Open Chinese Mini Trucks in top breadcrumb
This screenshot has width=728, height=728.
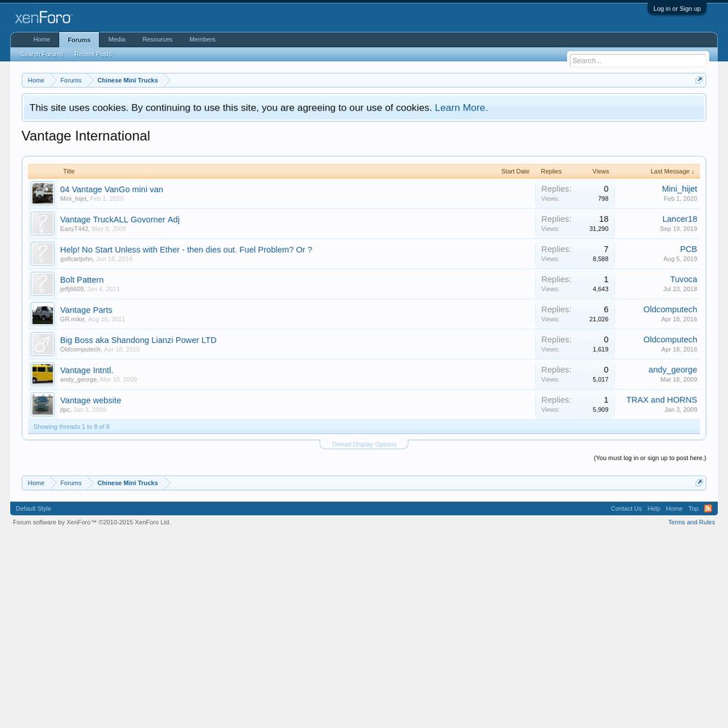127,80
